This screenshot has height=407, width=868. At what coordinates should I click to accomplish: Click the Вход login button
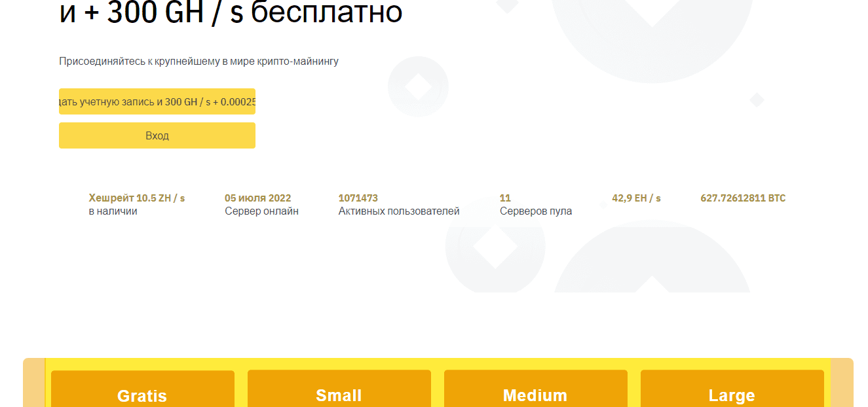coord(157,135)
